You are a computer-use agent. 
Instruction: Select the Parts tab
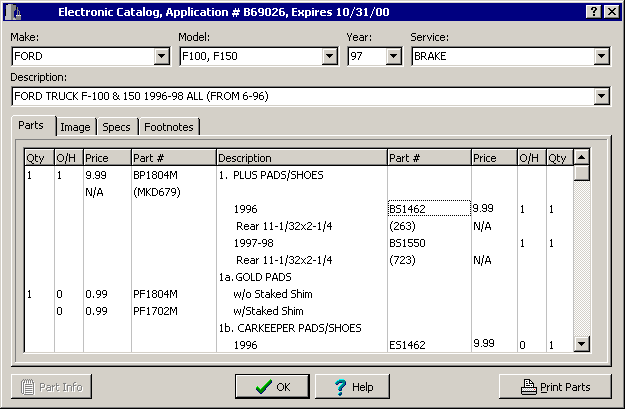(31, 126)
